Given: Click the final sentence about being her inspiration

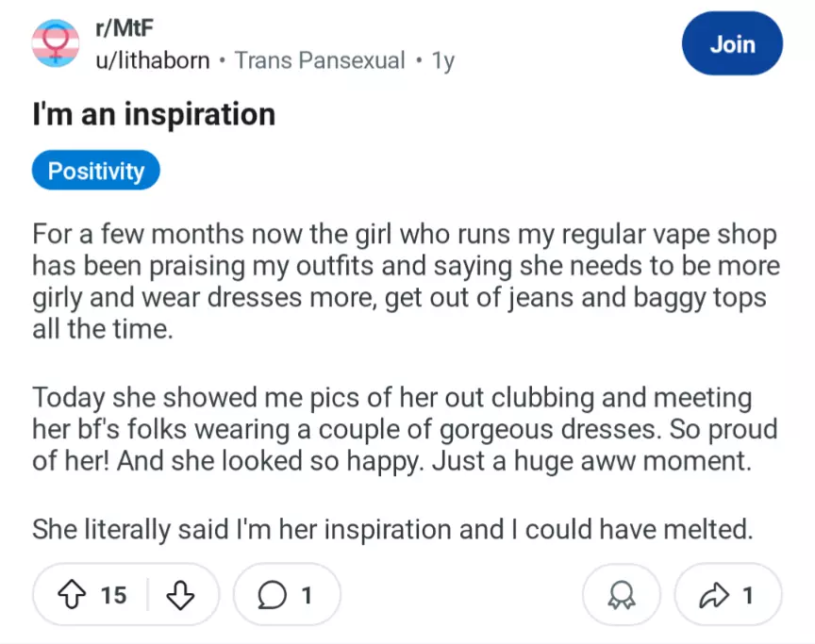Looking at the screenshot, I should pos(391,529).
